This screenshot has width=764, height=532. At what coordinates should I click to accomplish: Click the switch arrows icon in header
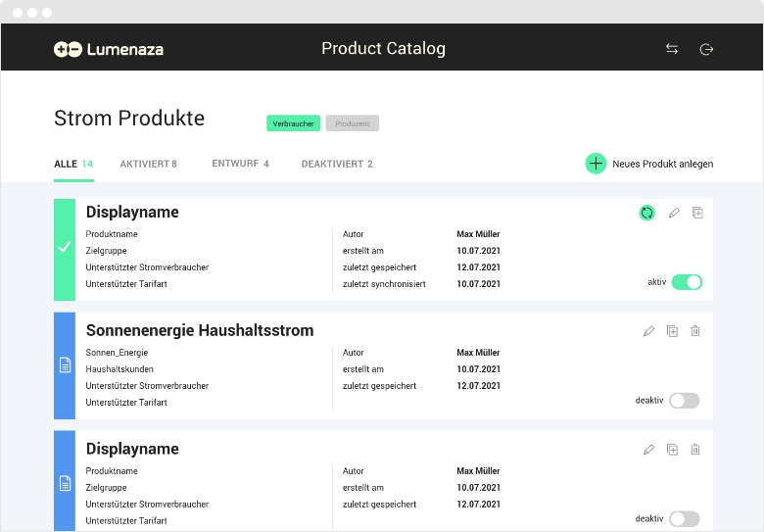pos(672,49)
